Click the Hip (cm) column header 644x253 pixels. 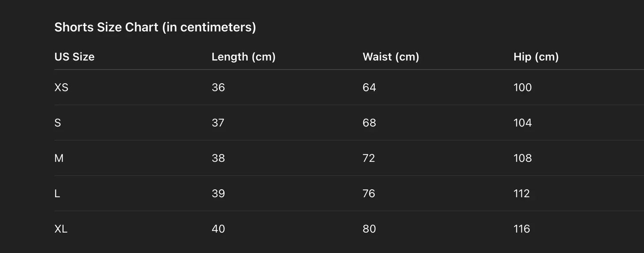[536, 57]
